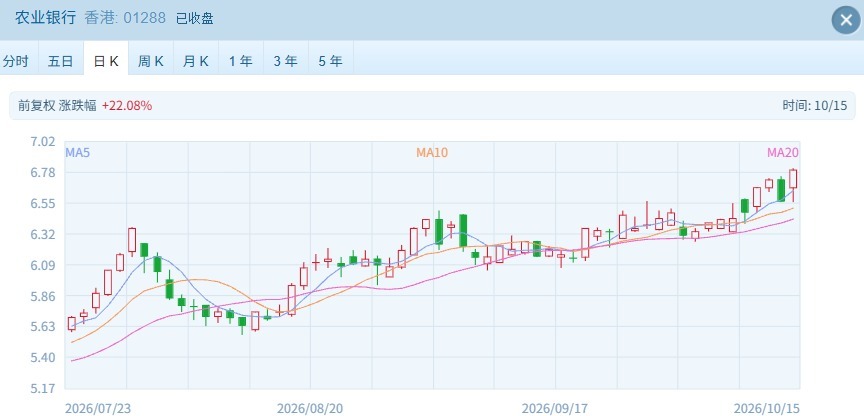Close the stock chart panel
The width and height of the screenshot is (864, 416).
tap(846, 20)
